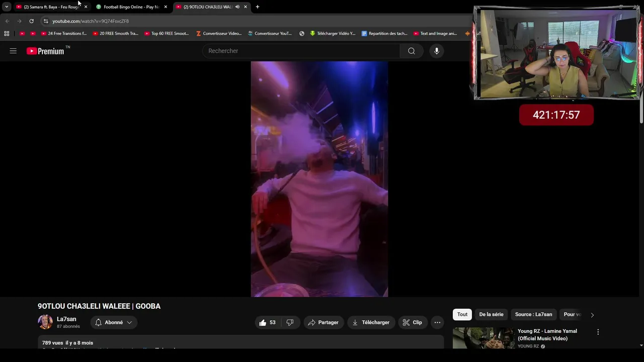Open more actions three-dot menu under video
The image size is (644, 362).
437,322
